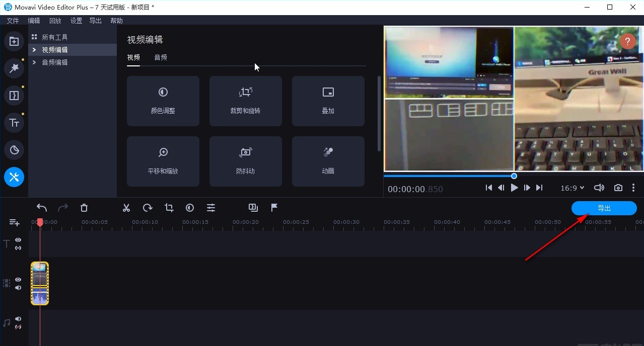Split clip with the scissors icon
Screen dimensions: 644x346
point(126,208)
